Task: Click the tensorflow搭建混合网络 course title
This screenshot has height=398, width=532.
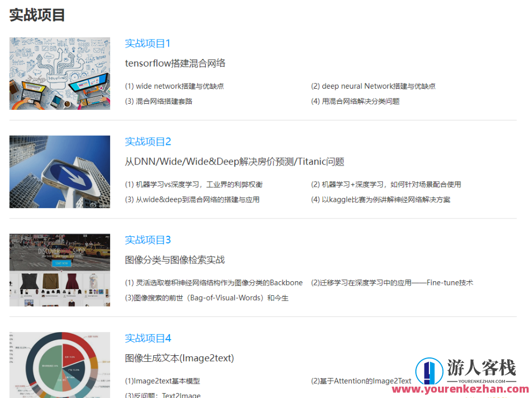Action: (x=175, y=63)
